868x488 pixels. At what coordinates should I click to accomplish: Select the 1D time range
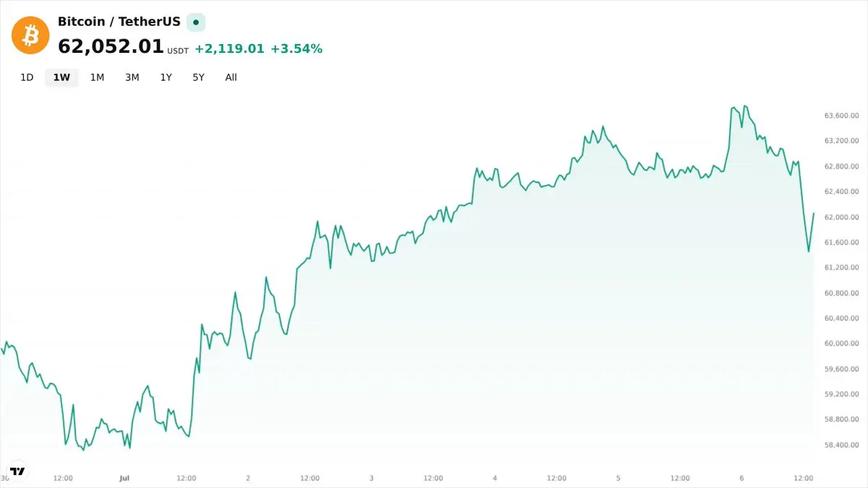tap(27, 77)
